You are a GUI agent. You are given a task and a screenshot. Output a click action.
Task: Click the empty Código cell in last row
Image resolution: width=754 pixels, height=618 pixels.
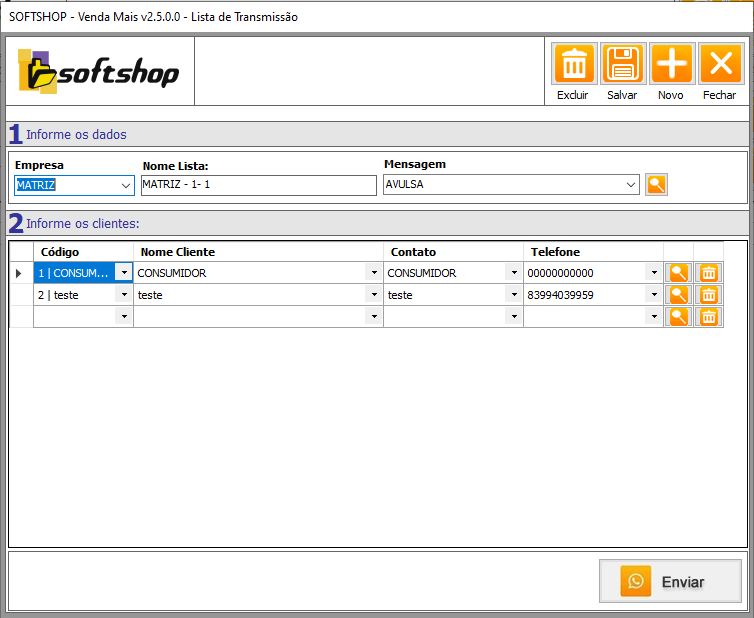click(x=75, y=317)
